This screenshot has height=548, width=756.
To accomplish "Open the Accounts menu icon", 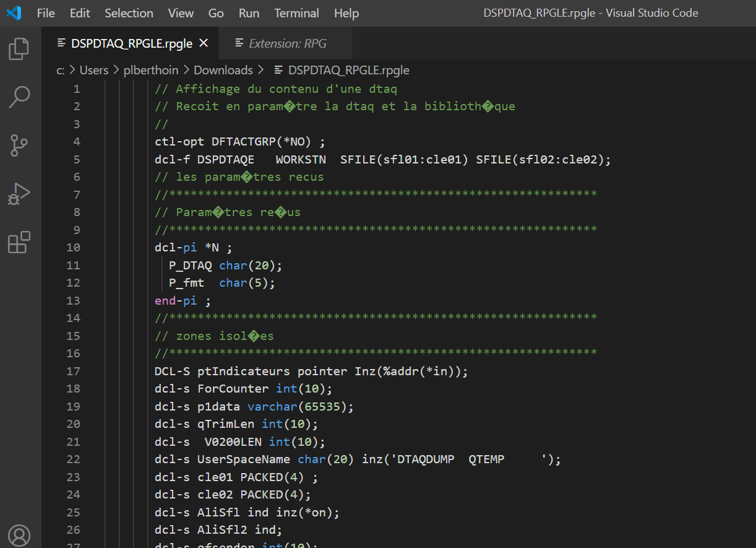I will pyautogui.click(x=19, y=536).
